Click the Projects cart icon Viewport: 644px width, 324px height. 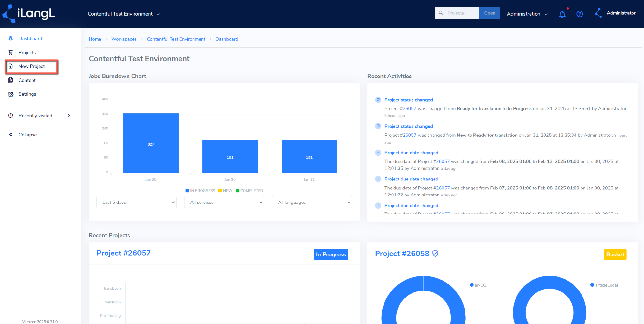[x=11, y=52]
